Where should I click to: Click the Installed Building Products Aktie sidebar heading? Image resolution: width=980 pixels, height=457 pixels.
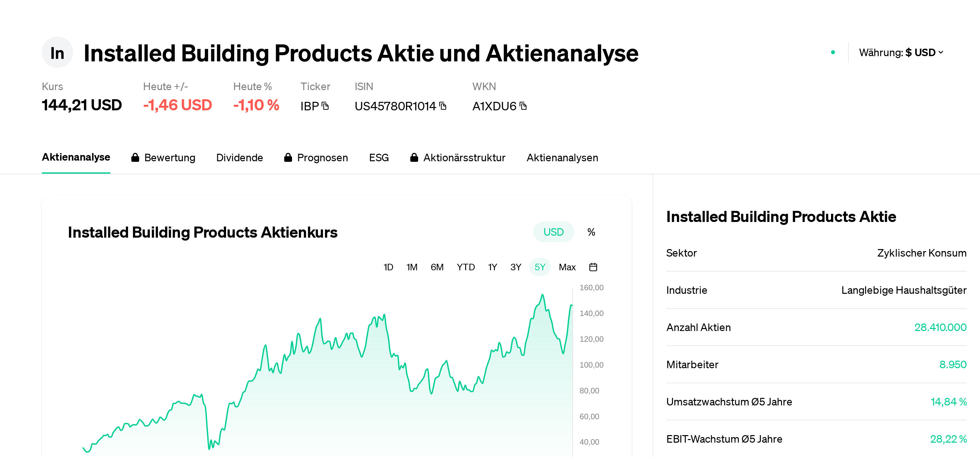(x=781, y=217)
